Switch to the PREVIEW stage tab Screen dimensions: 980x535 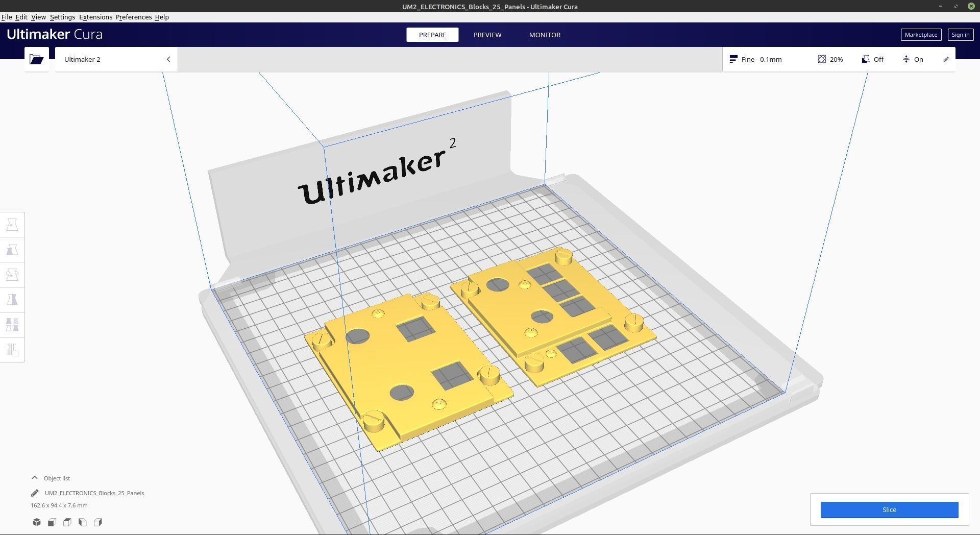[487, 35]
